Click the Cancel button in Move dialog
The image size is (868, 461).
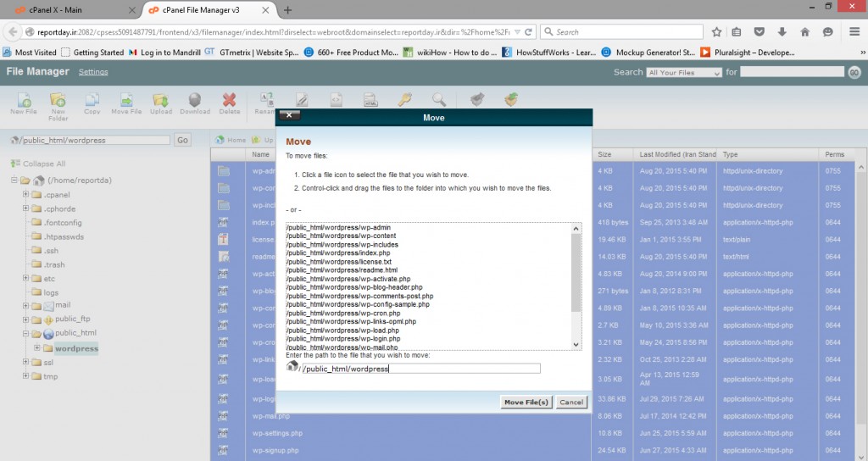click(x=571, y=402)
